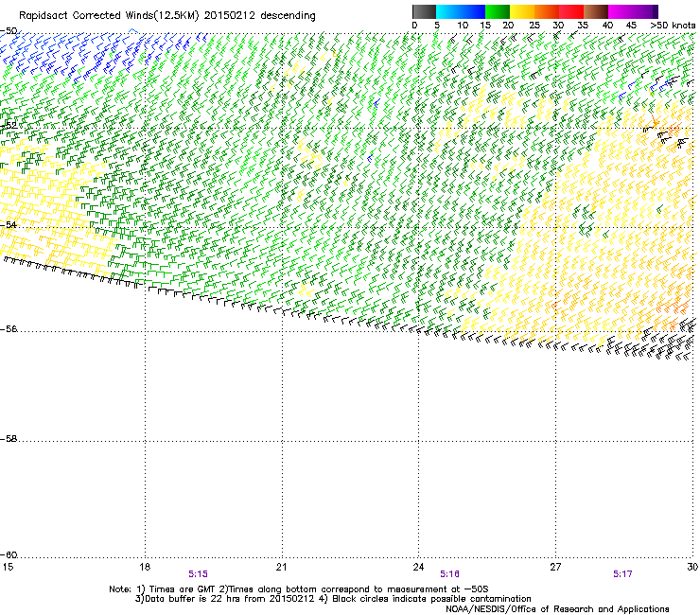This screenshot has height=615, width=700.
Task: Click the '24' longitude axis label
Action: point(418,567)
